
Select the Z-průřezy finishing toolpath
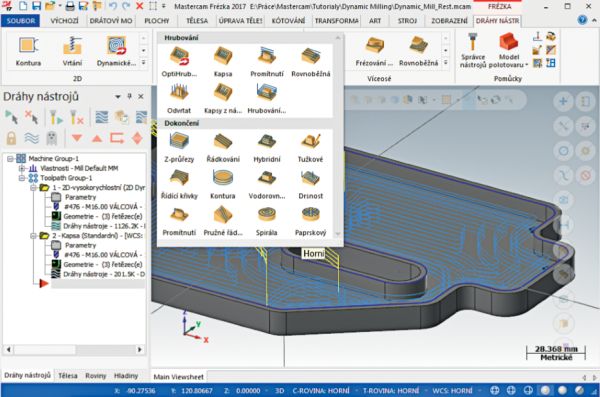179,147
